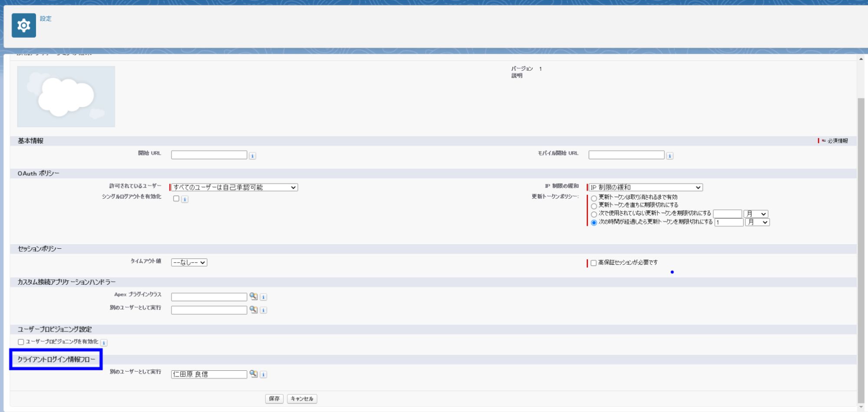Show info for ユーザープロビジョニングを有効化

[x=104, y=343]
